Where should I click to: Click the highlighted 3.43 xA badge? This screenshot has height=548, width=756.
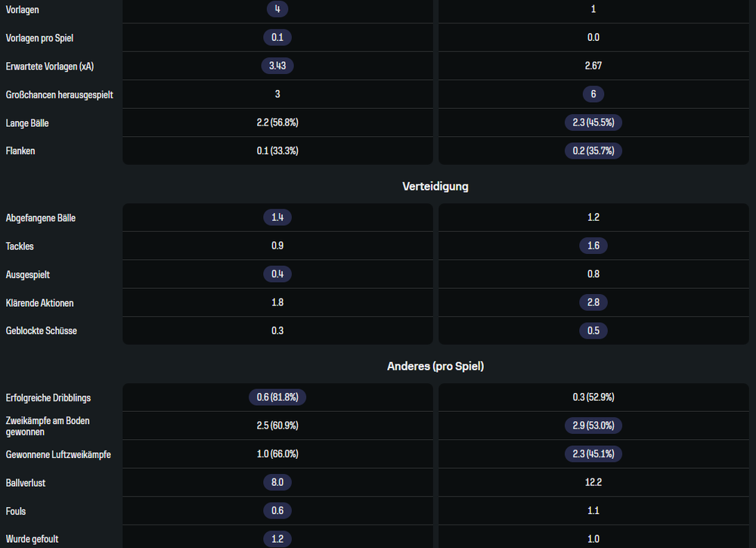(x=277, y=66)
